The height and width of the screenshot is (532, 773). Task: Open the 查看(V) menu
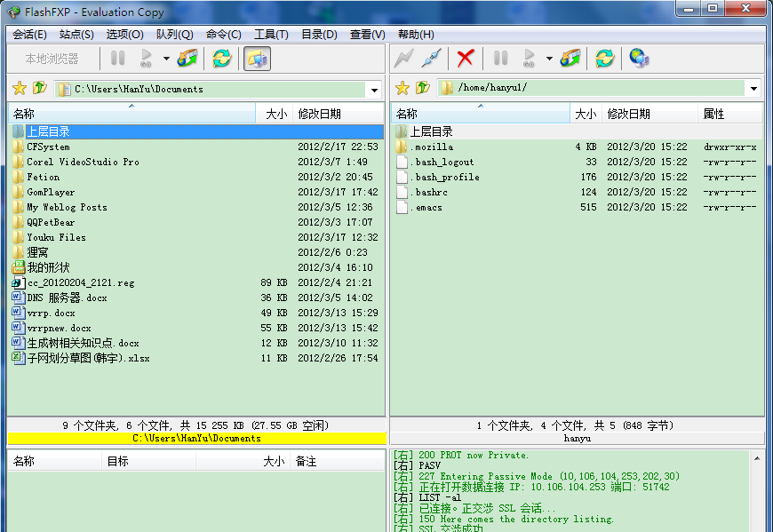(x=367, y=35)
